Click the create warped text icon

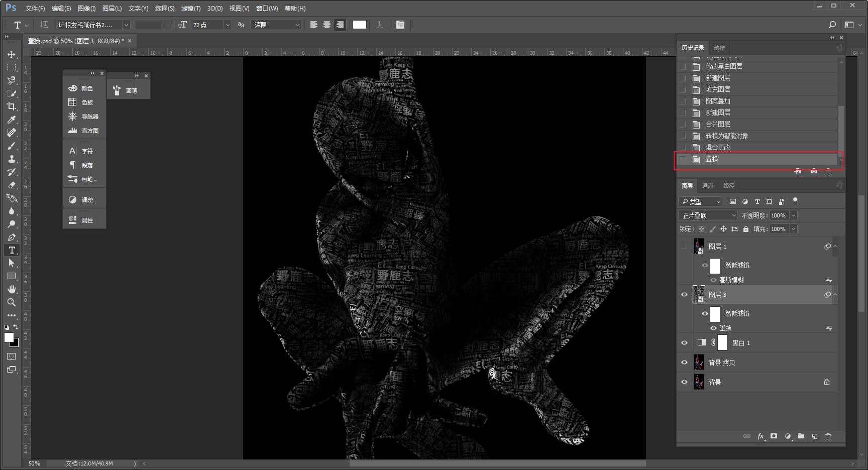[x=380, y=25]
